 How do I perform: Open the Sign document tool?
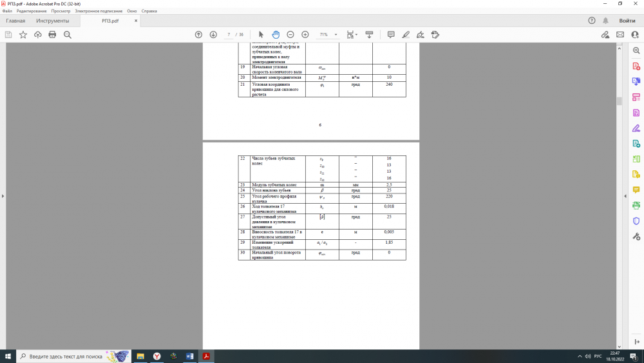pos(421,35)
